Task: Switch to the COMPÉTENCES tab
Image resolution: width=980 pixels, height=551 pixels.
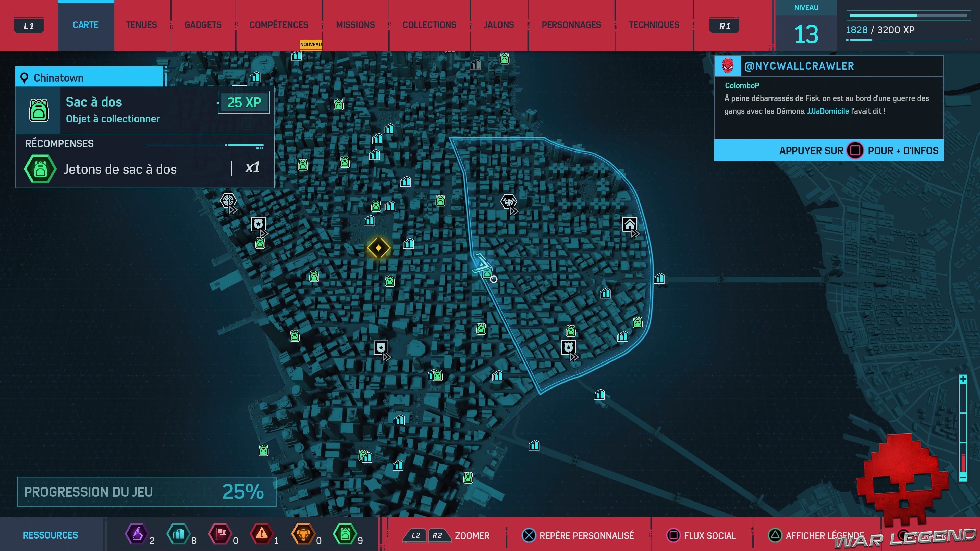Action: 278,25
